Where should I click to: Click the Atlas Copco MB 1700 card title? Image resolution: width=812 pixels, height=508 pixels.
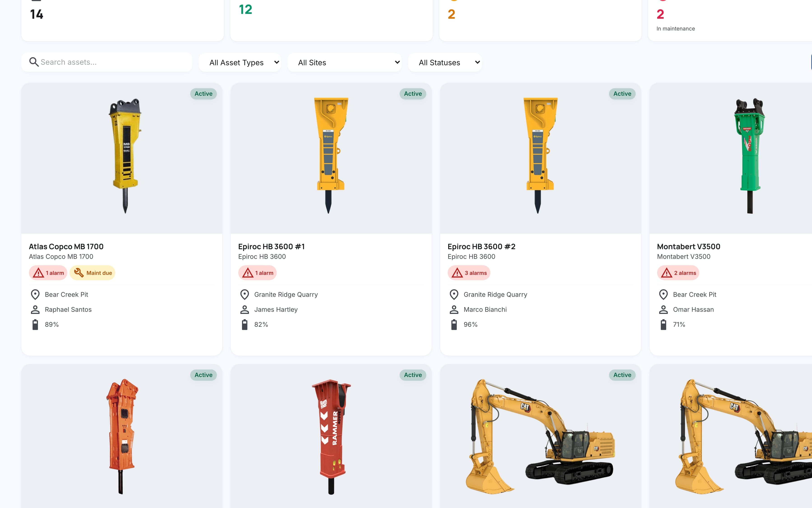(66, 247)
